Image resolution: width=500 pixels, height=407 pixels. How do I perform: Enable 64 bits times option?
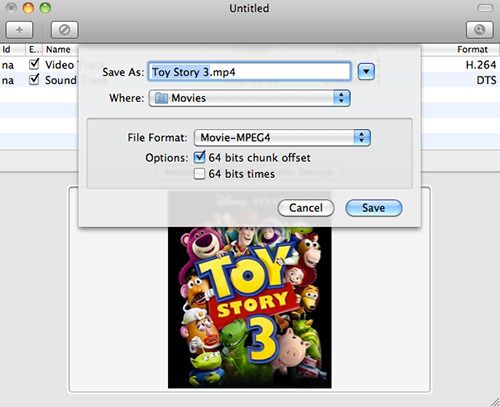(199, 174)
